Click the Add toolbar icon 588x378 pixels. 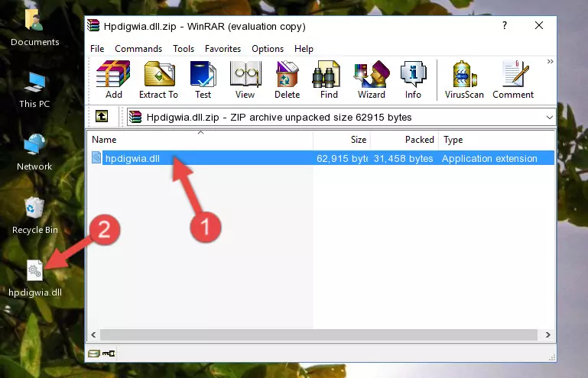114,79
